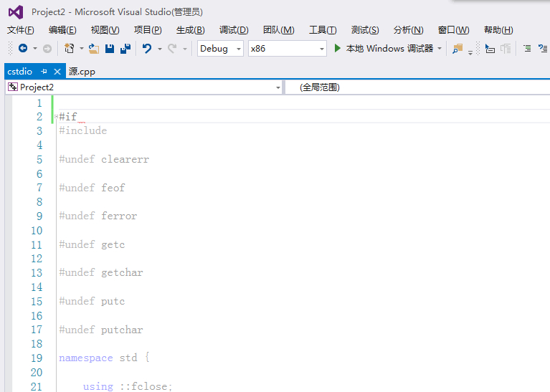
Task: Click the Comment Out Lines icon
Action: point(527,49)
